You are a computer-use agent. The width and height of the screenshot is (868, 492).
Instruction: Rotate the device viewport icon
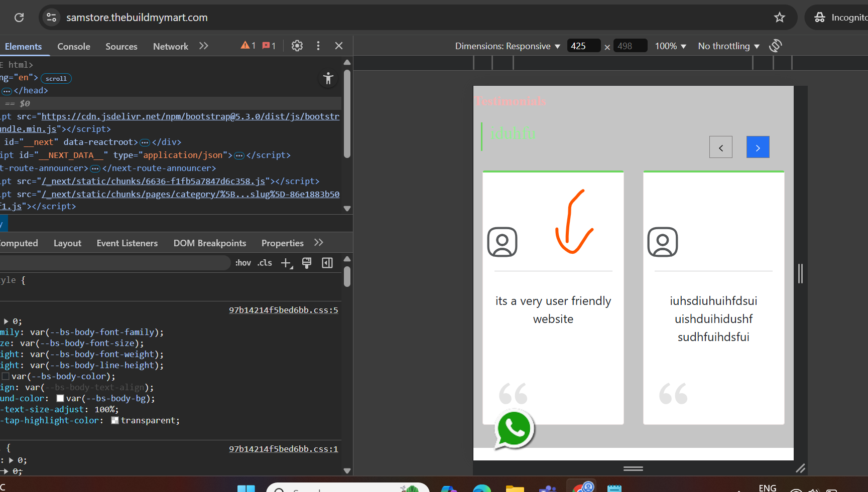776,46
